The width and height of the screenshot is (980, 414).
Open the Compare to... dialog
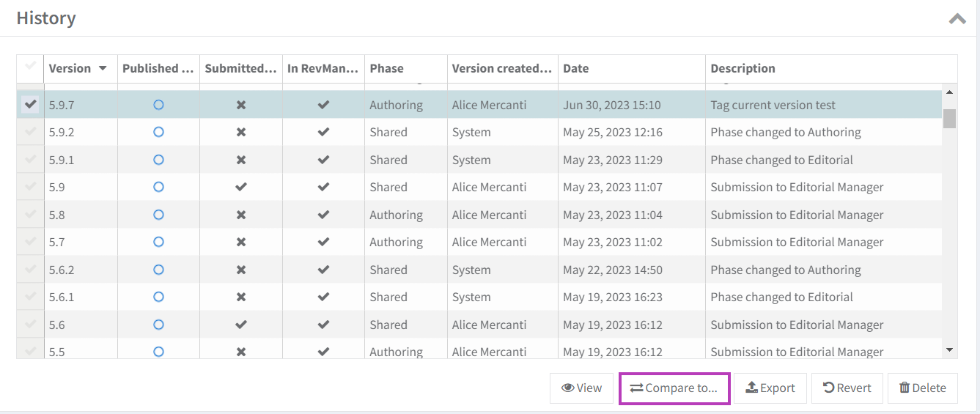tap(674, 388)
